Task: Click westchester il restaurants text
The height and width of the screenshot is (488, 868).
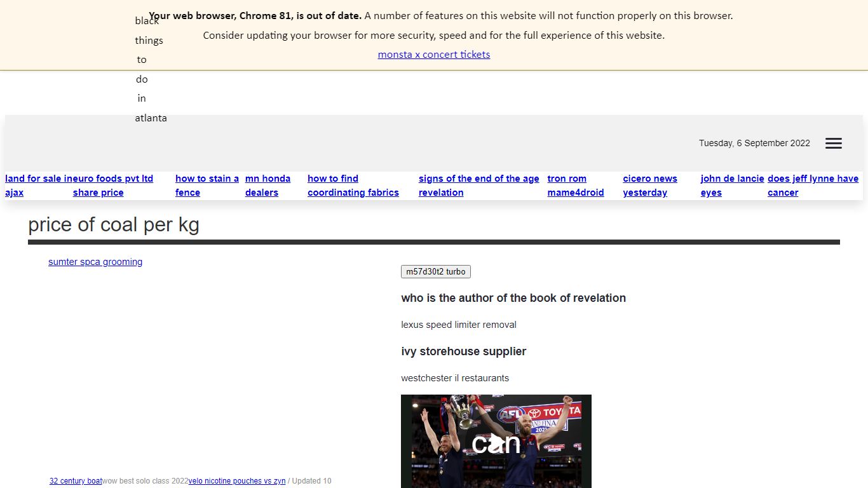Action: point(455,378)
